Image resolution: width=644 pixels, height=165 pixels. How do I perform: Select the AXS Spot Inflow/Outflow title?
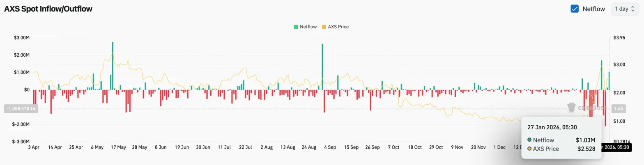48,9
